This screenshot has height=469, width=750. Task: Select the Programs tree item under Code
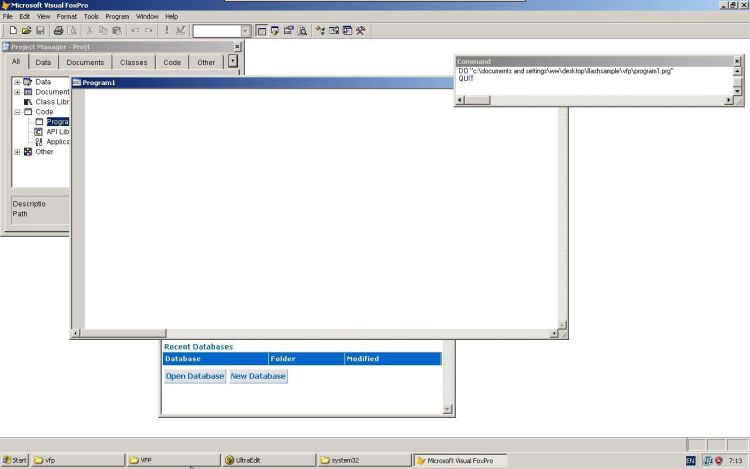click(x=58, y=122)
